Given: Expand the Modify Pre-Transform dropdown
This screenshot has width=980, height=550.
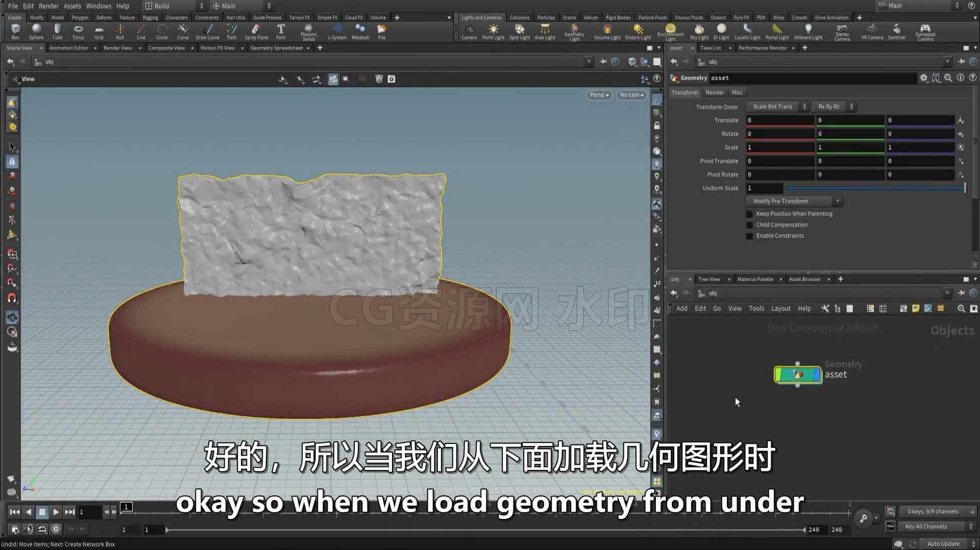Looking at the screenshot, I should coord(794,201).
